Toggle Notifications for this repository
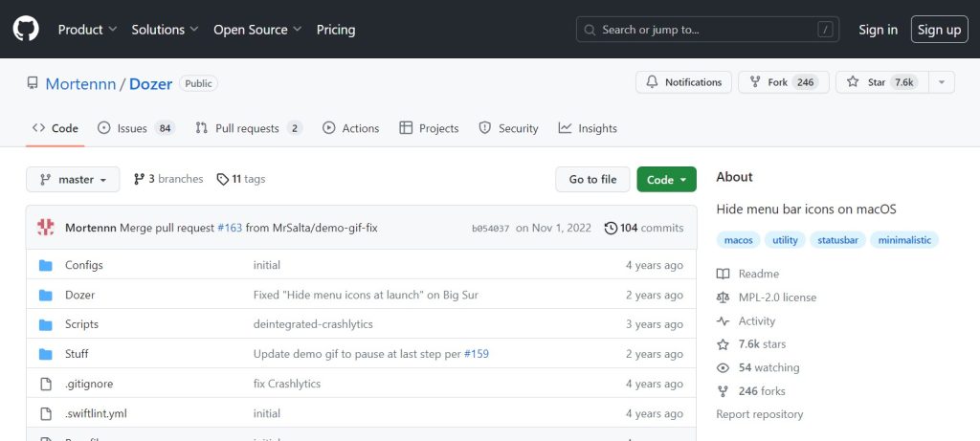 (683, 82)
